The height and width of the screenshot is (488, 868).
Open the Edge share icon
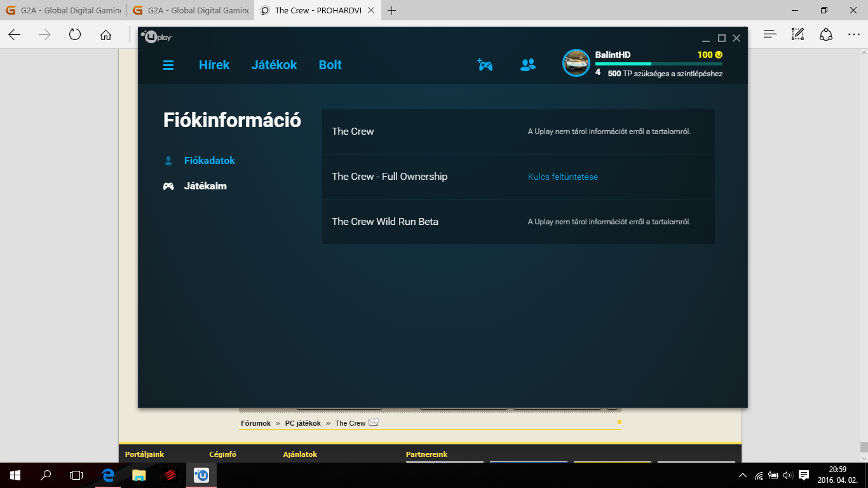click(825, 34)
